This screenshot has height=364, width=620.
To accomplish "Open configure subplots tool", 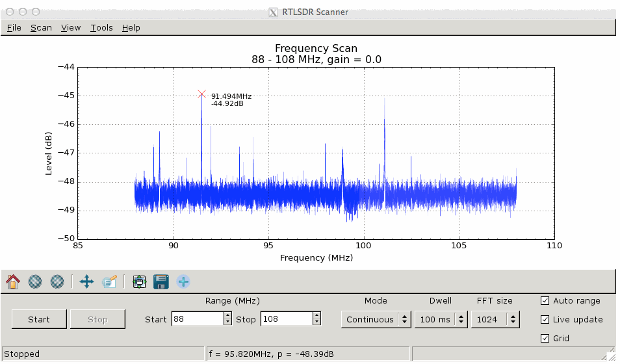I will [139, 282].
